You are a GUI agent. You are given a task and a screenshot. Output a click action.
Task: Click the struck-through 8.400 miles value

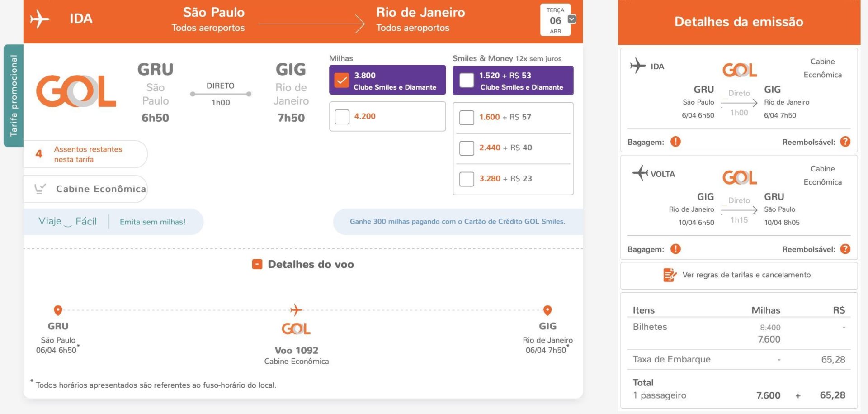[770, 327]
